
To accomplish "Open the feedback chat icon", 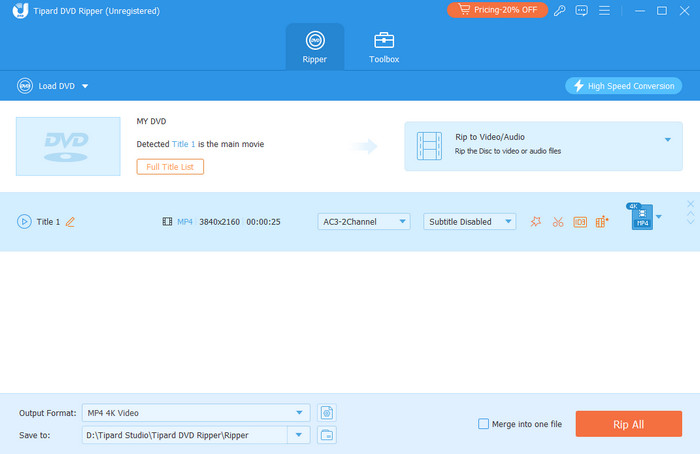I will click(581, 10).
